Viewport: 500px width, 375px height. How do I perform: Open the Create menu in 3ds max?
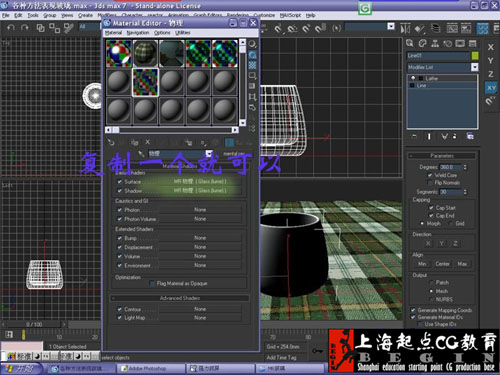point(85,15)
